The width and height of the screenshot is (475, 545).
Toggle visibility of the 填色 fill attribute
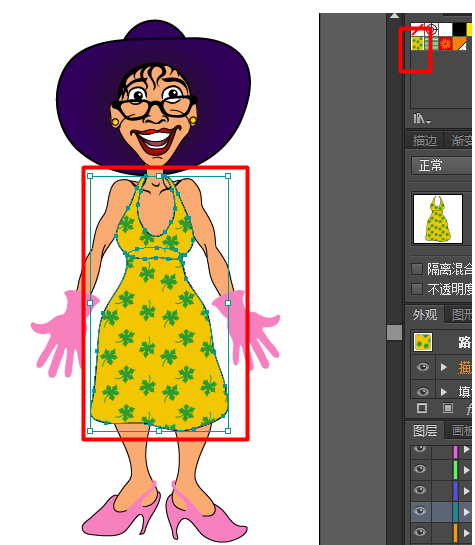coord(423,392)
